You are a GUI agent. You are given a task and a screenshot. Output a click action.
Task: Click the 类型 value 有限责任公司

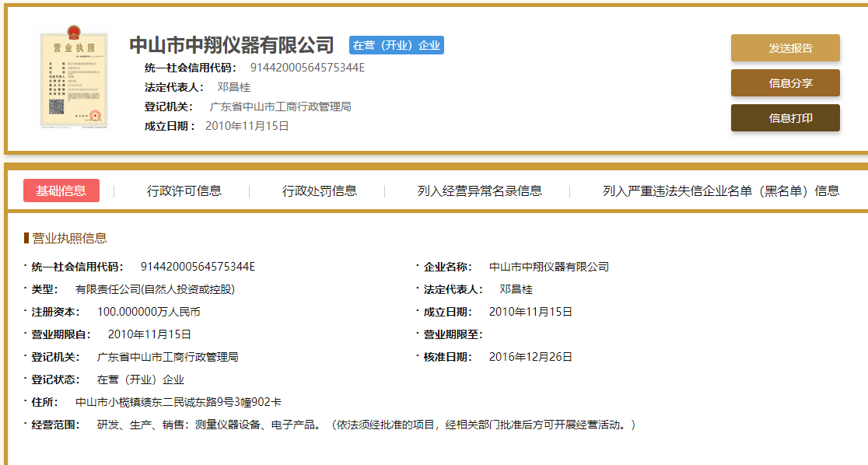click(155, 289)
